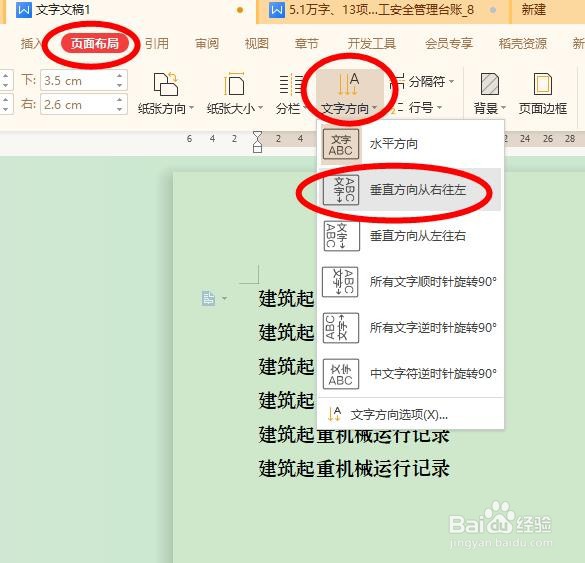Screen dimensions: 585x563
Task: Click the hourglass indent marker on ruler
Action: 257,141
